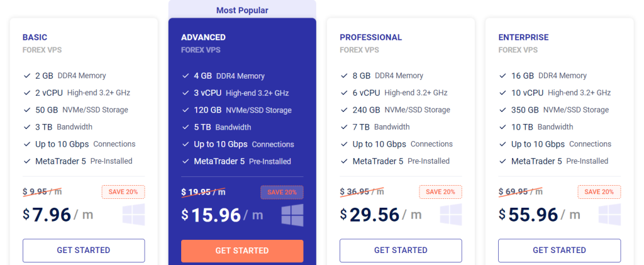This screenshot has height=265, width=644.
Task: Click the Windows logo in Advanced plan
Action: 292,215
